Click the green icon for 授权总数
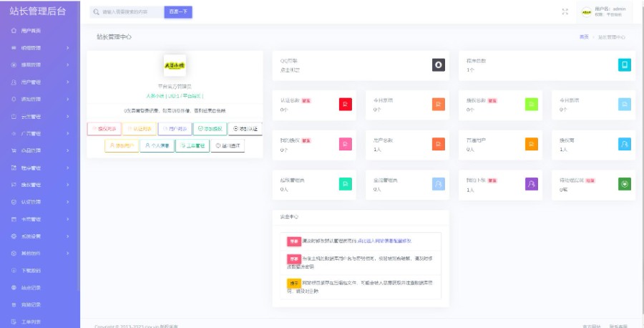644x328 pixels. click(532, 105)
